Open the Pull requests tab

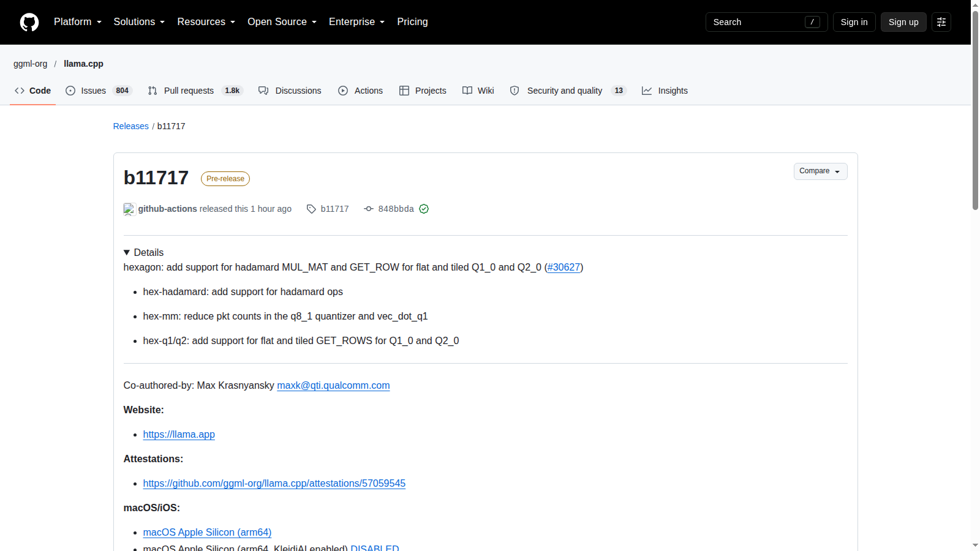tap(195, 91)
